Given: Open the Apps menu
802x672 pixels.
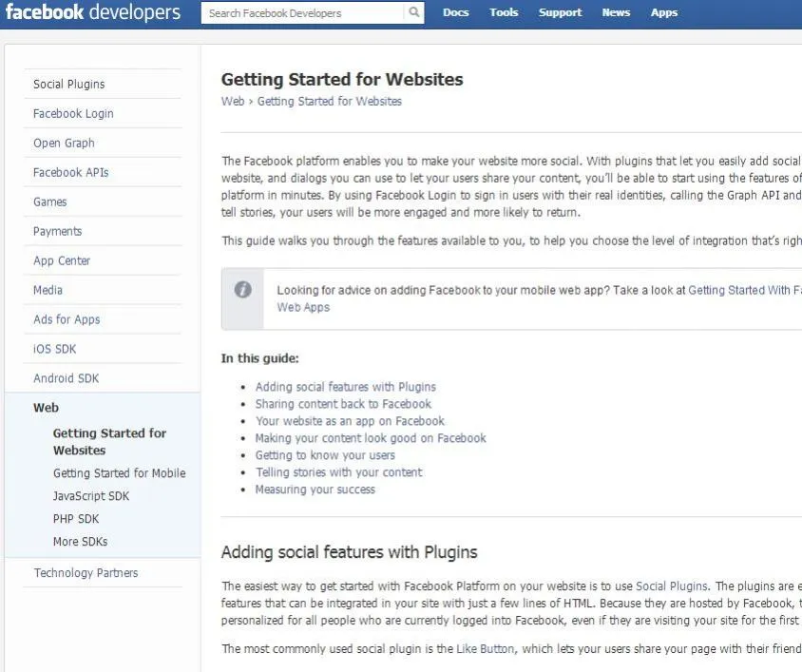Looking at the screenshot, I should pos(664,12).
